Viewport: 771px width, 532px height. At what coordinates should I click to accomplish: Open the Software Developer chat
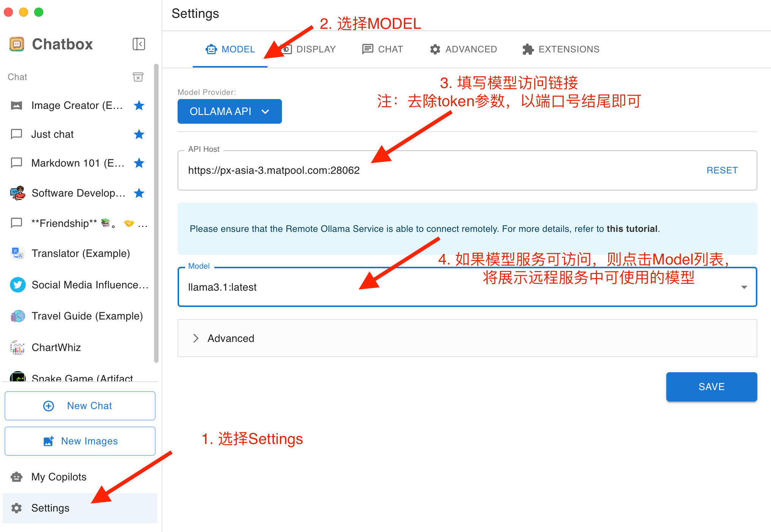pos(78,193)
